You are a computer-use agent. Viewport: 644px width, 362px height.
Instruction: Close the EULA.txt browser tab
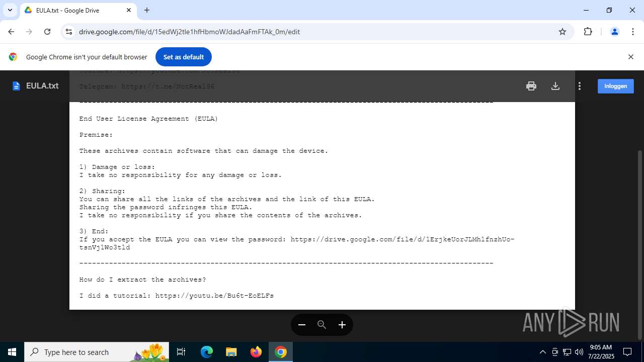tap(129, 10)
